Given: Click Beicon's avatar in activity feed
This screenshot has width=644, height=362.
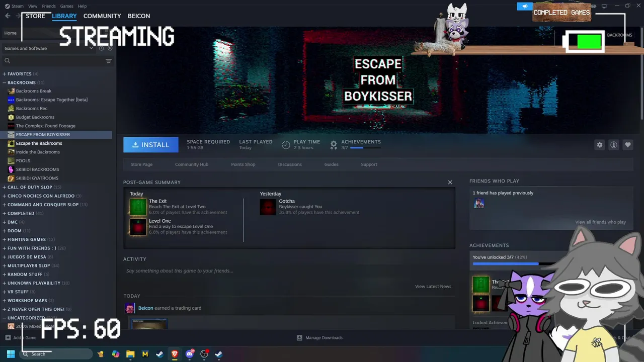Looking at the screenshot, I should point(130,308).
